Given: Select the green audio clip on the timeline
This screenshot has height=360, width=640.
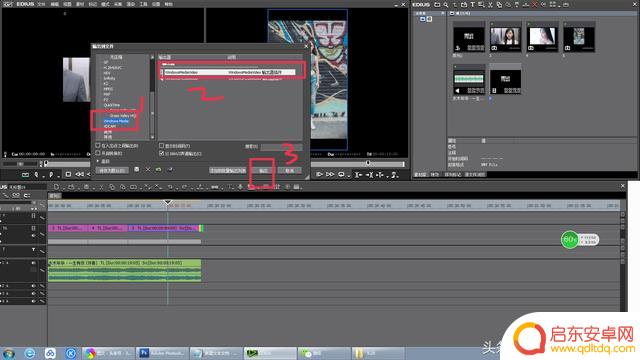Looking at the screenshot, I should coord(124,270).
